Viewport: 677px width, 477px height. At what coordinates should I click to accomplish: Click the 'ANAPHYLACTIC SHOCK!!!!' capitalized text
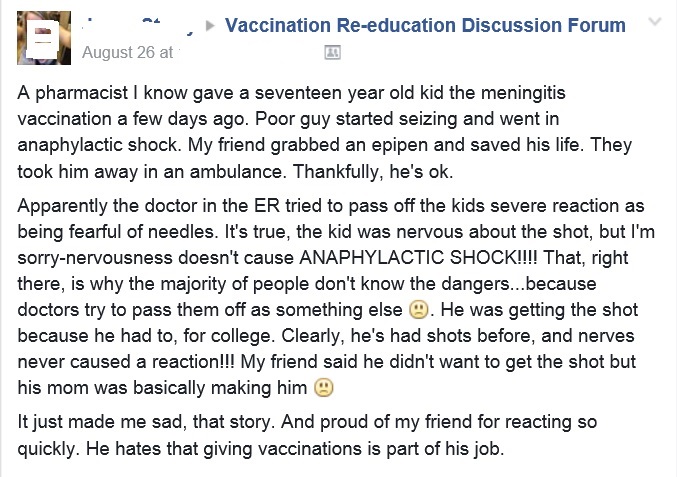tap(418, 258)
